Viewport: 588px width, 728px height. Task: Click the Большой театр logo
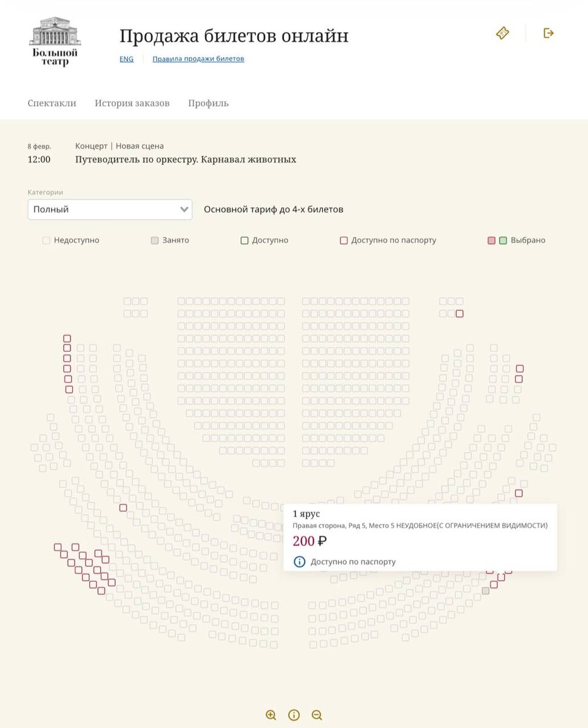(x=55, y=41)
